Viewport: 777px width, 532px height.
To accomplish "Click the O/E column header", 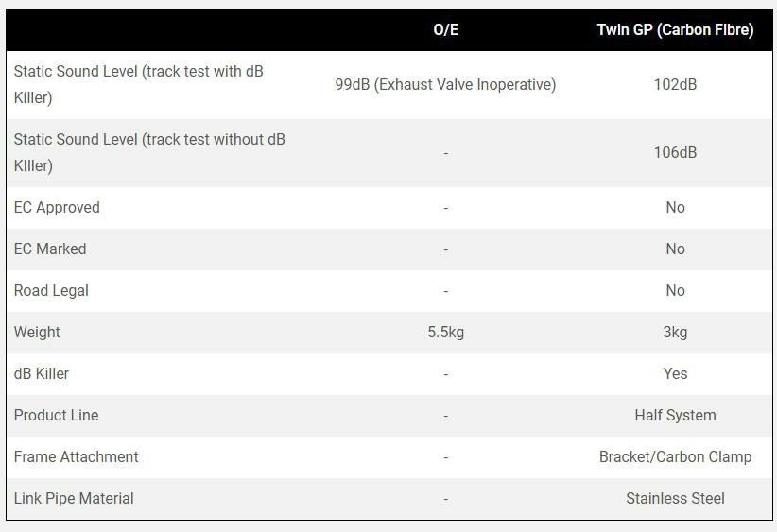I will (x=445, y=30).
